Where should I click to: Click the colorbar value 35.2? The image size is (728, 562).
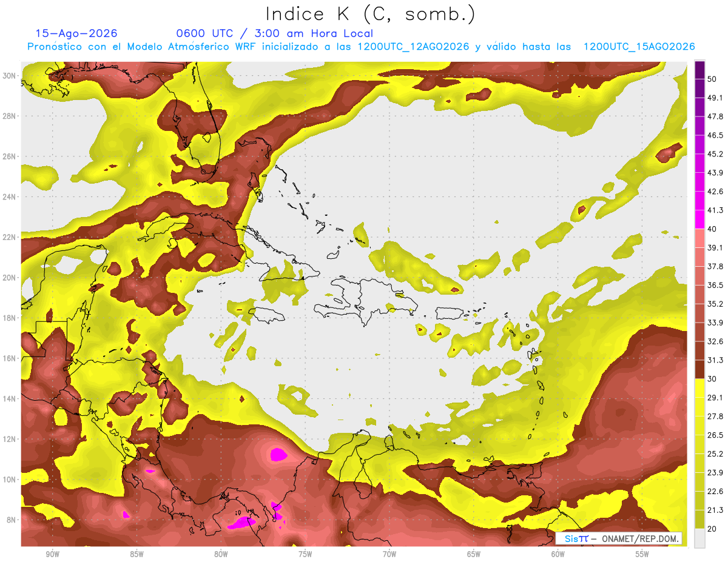[x=715, y=304]
